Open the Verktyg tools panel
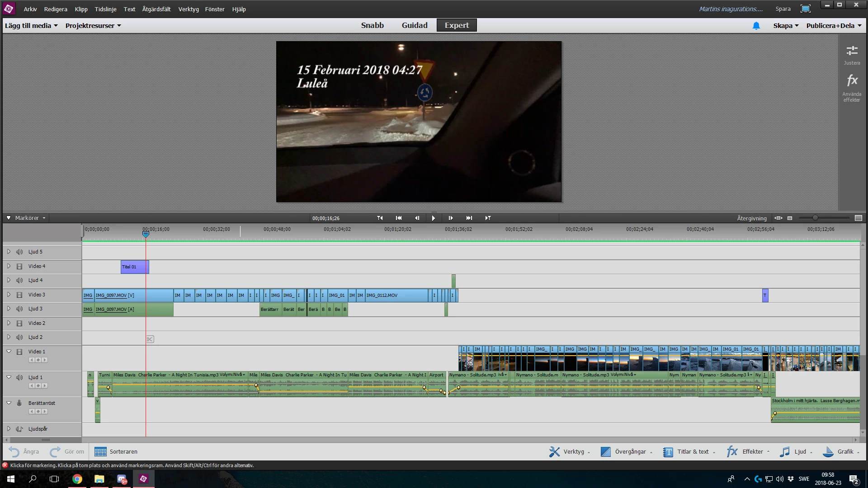 tap(569, 451)
